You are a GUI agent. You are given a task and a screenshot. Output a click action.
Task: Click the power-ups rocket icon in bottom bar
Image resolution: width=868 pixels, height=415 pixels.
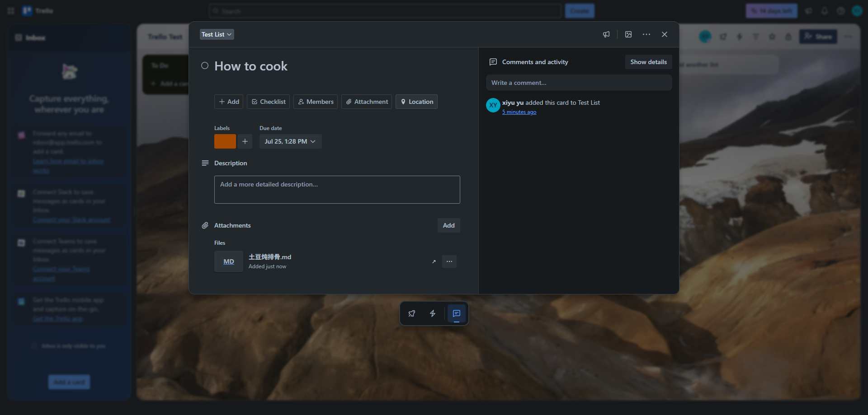click(x=412, y=313)
